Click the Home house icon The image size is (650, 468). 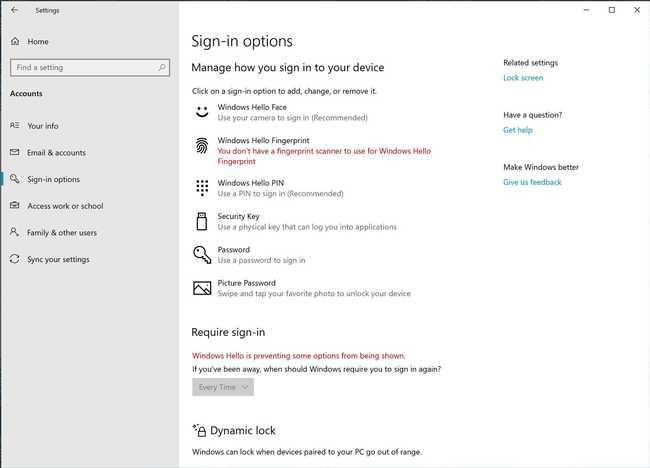click(x=15, y=41)
